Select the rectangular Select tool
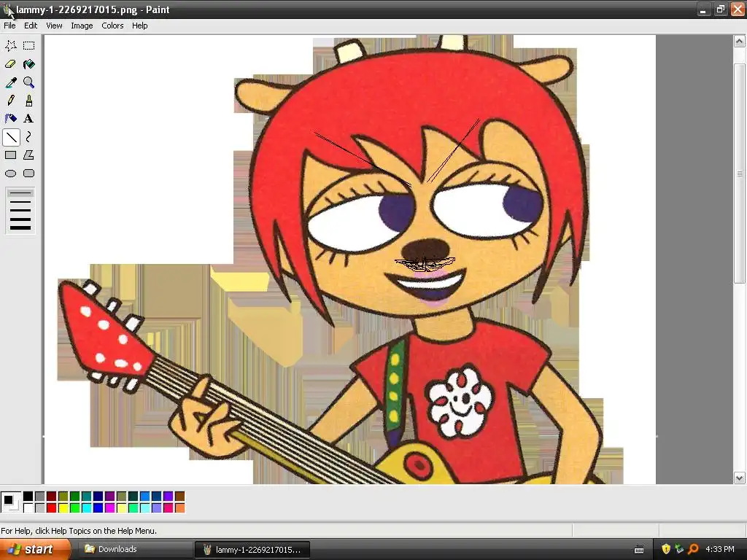The image size is (747, 560). 28,46
